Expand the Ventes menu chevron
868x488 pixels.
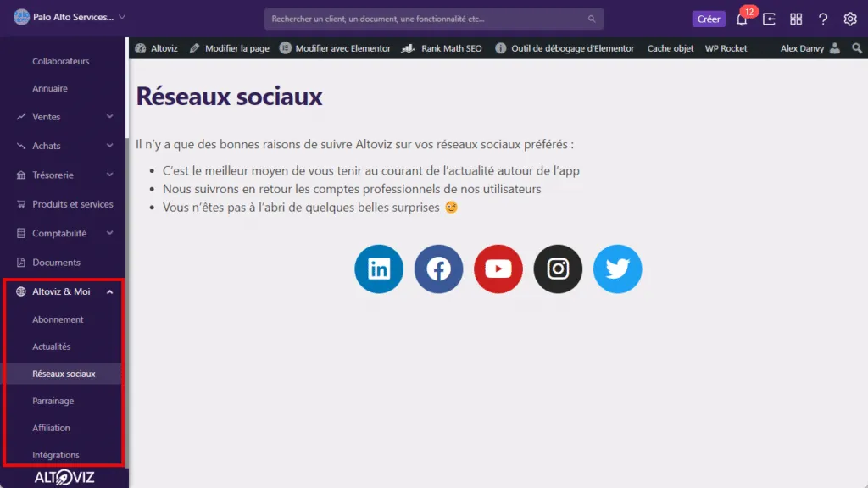tap(109, 117)
